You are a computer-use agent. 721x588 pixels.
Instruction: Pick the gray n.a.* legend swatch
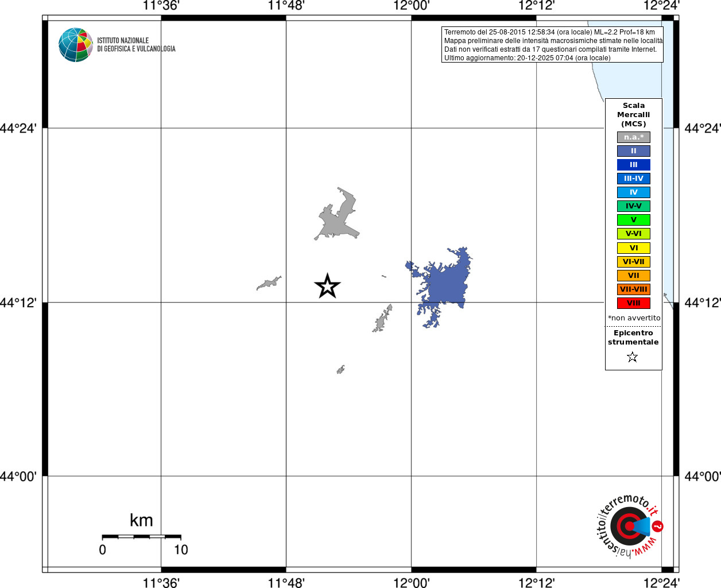tap(634, 137)
